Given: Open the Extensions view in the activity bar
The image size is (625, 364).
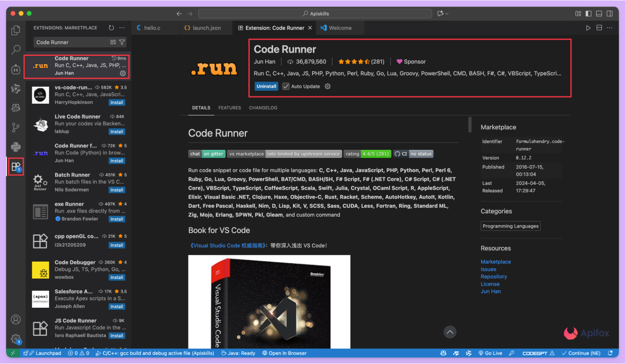Looking at the screenshot, I should pyautogui.click(x=16, y=166).
